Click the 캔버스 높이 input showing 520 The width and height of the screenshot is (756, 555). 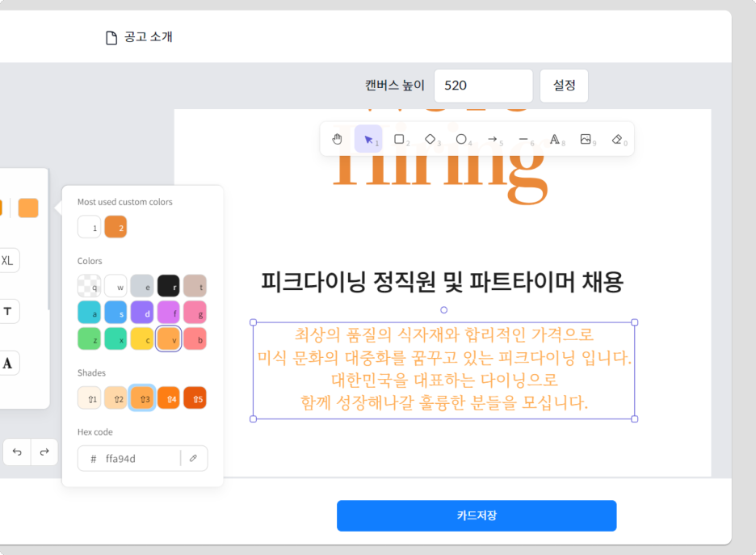(x=484, y=86)
